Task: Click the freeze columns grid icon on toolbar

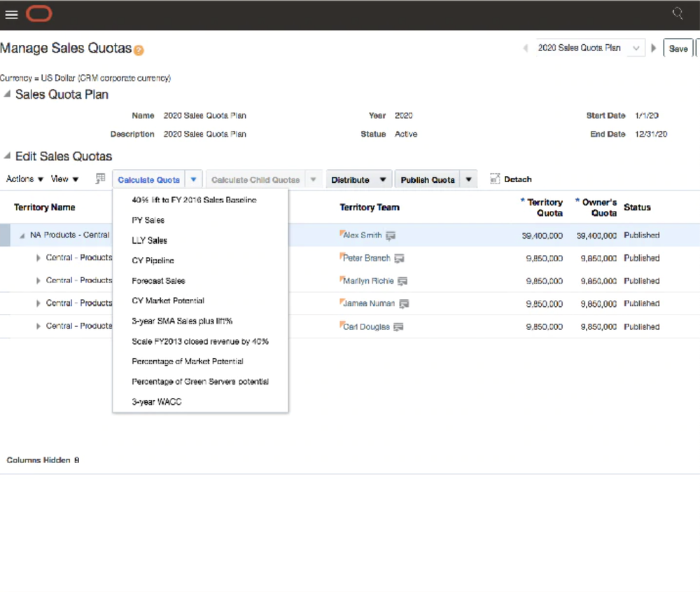Action: click(x=100, y=179)
